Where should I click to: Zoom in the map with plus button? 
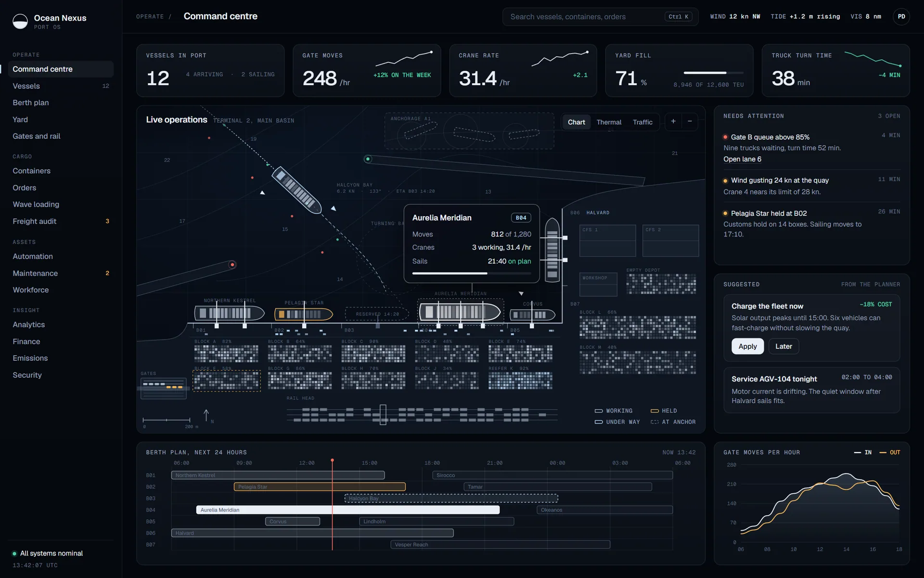coord(673,121)
